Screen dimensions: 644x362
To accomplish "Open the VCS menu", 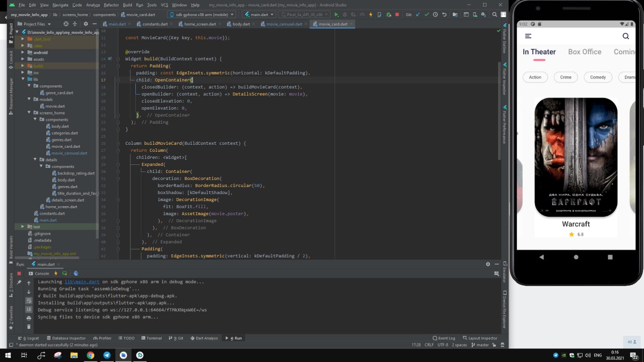I will [x=164, y=5].
